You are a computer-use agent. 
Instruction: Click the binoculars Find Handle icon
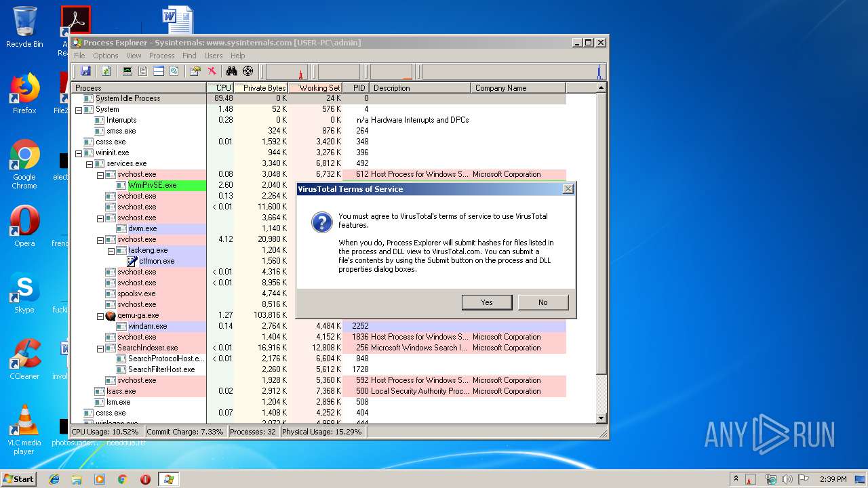pos(231,71)
